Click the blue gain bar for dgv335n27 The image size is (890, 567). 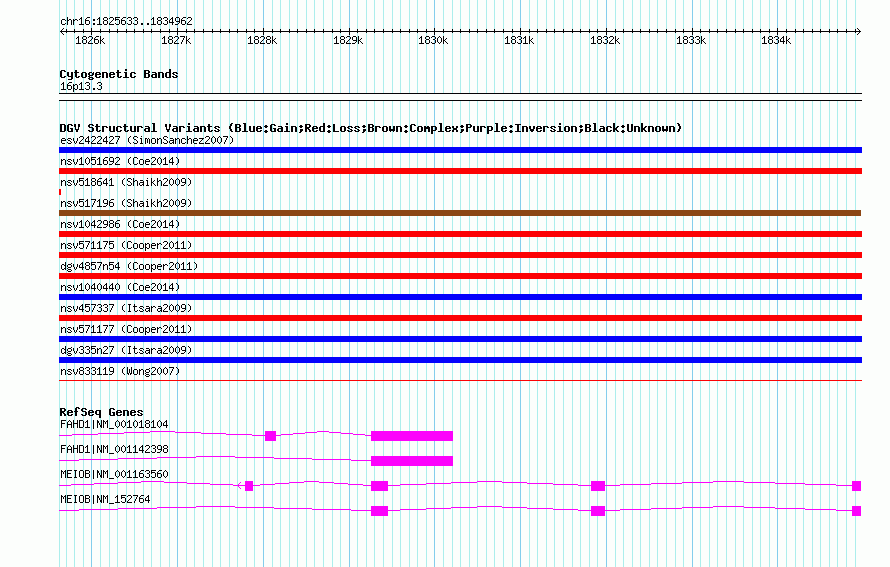[x=460, y=360]
